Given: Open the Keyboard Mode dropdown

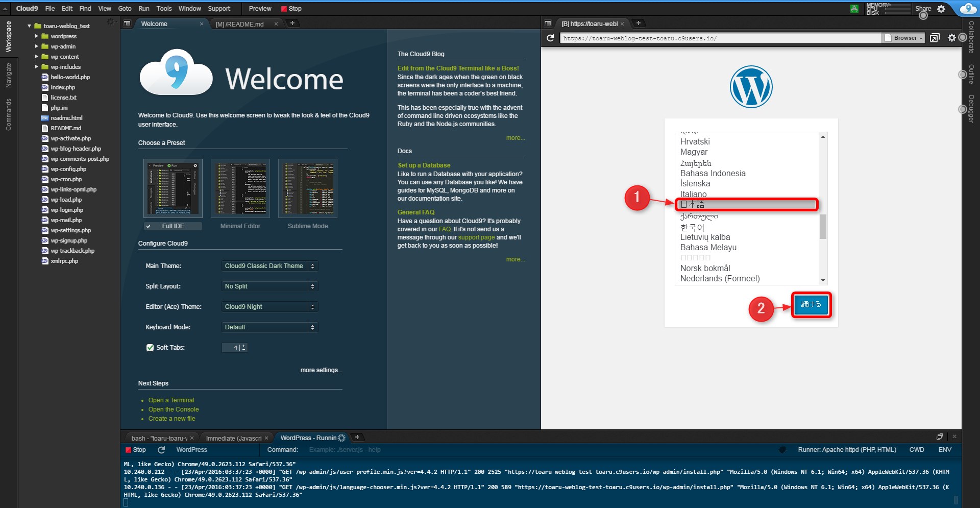Looking at the screenshot, I should coord(269,327).
